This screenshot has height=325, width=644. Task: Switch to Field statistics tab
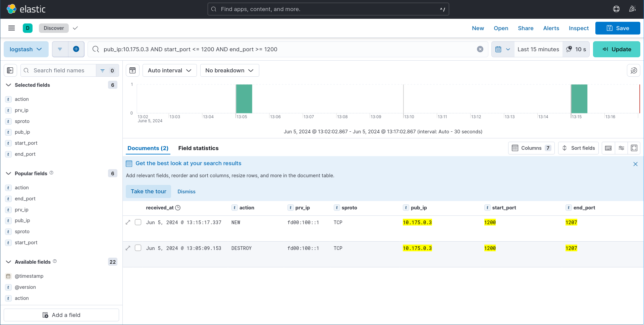(198, 148)
